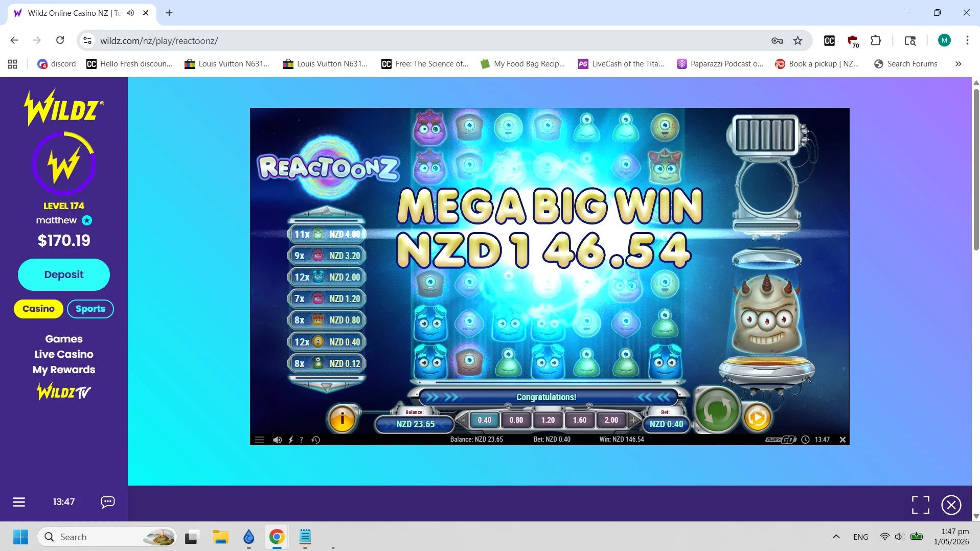Open the My Rewards menu item

coord(64,370)
